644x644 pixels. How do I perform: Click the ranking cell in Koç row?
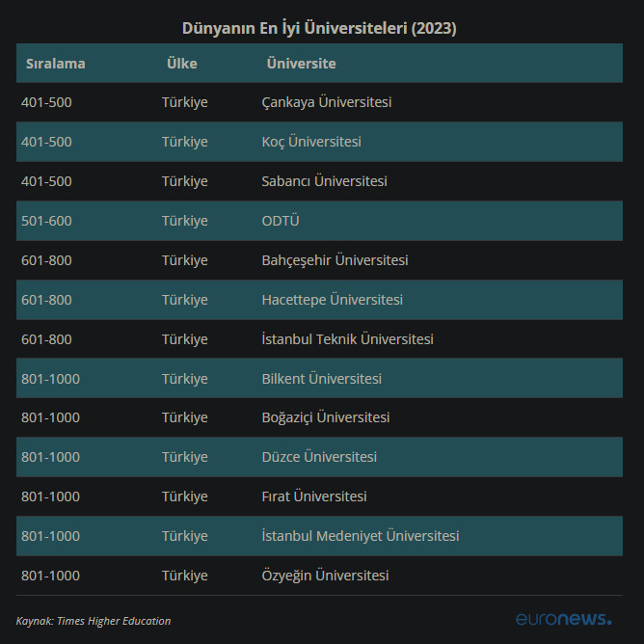click(46, 142)
